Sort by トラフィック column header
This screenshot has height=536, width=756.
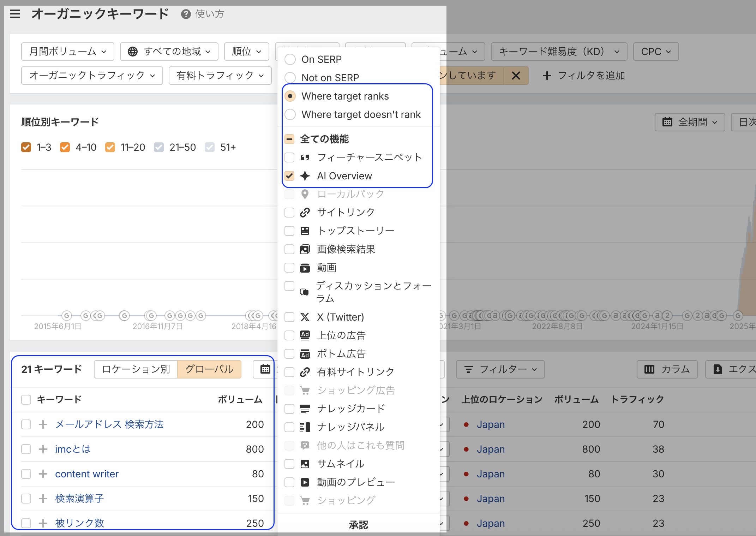[x=637, y=400]
